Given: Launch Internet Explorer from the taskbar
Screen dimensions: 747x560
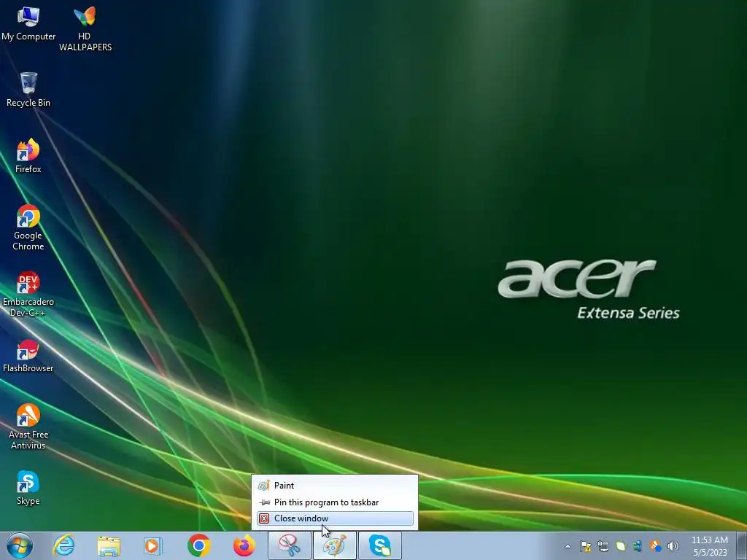Looking at the screenshot, I should point(64,545).
